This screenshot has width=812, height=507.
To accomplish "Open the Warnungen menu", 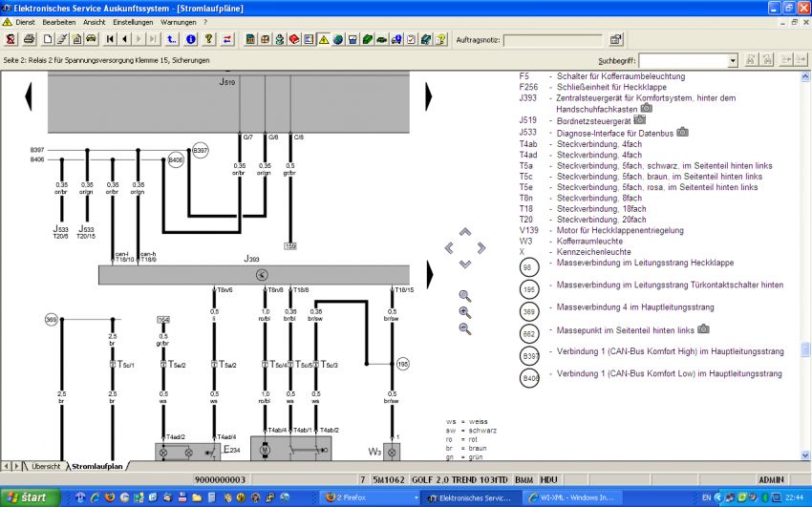I will click(x=179, y=21).
